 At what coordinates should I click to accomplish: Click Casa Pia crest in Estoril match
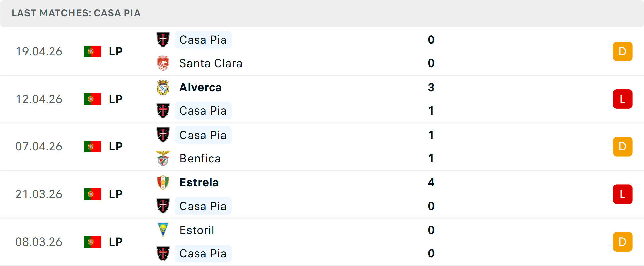pos(163,253)
